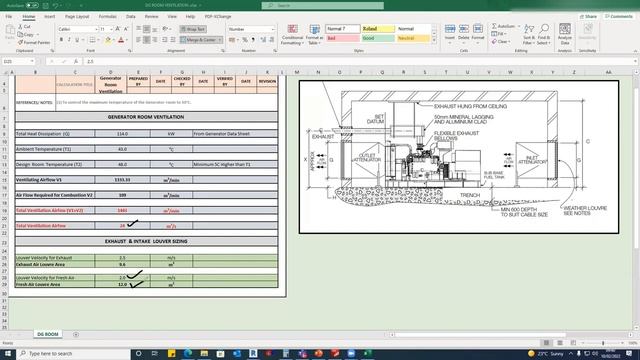Toggle Bold formatting

[61, 40]
